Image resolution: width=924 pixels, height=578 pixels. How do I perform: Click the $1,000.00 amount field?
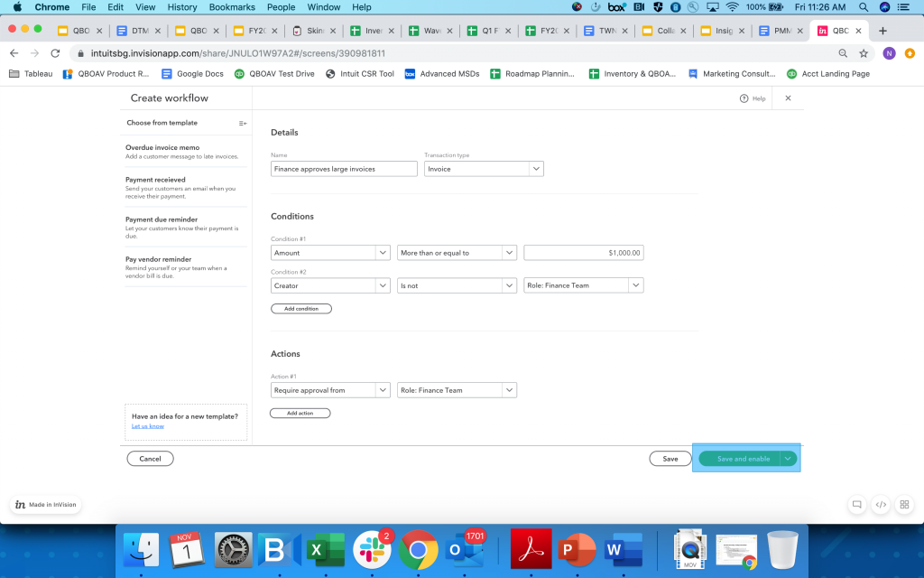point(584,253)
